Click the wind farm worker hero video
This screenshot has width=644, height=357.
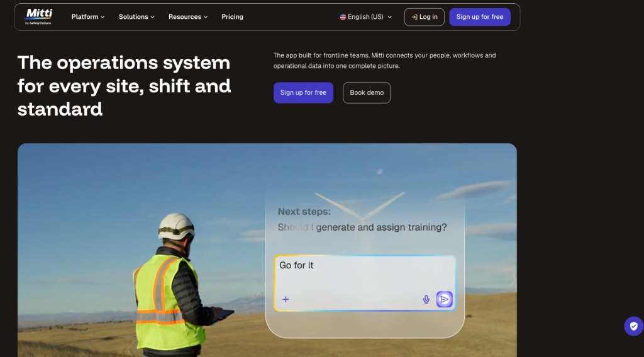click(x=267, y=250)
